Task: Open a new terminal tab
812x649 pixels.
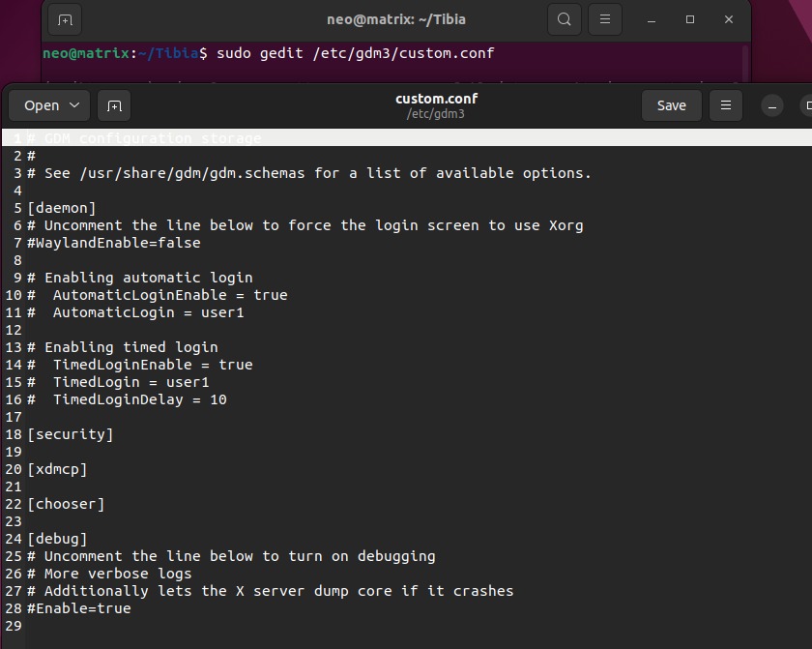Action: click(66, 19)
